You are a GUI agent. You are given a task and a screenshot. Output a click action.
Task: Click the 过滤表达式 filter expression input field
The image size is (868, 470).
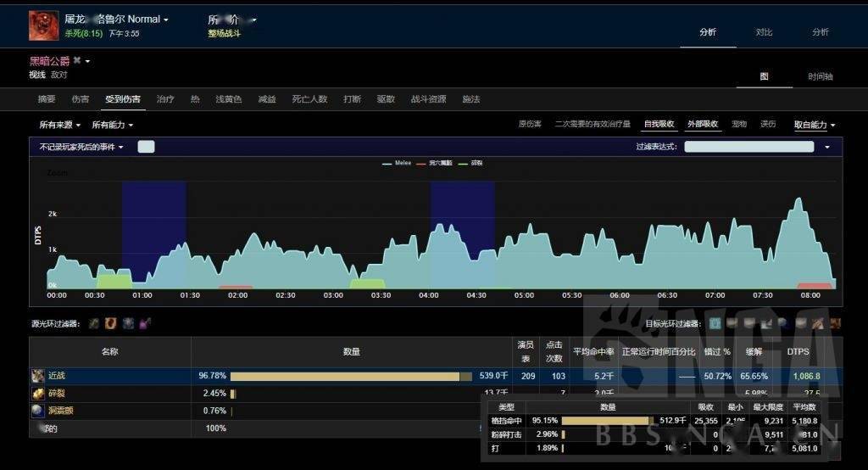748,147
